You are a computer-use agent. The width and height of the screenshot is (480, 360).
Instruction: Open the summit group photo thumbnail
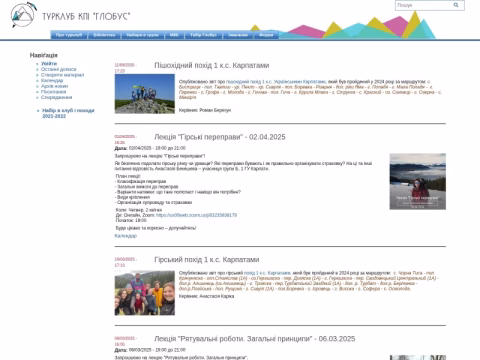(144, 94)
